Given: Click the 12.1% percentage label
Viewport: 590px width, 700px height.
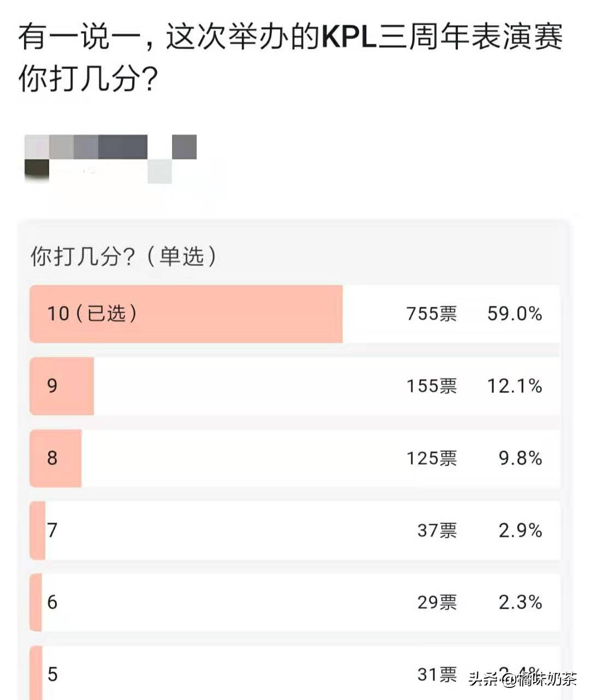Looking at the screenshot, I should click(x=515, y=386).
